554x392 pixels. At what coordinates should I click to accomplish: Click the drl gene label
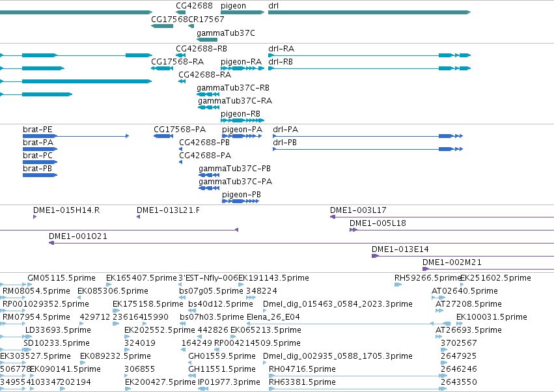(273, 6)
